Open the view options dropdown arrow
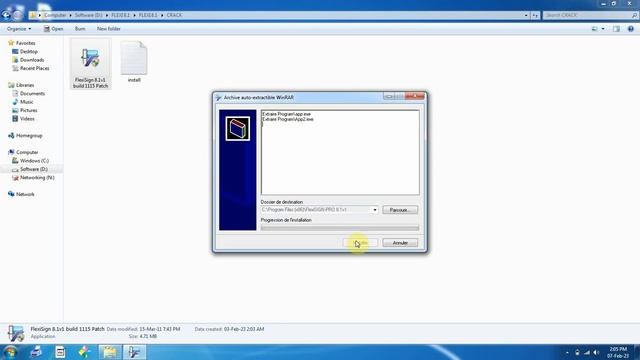Screen dimensions: 640x360 point(603,29)
